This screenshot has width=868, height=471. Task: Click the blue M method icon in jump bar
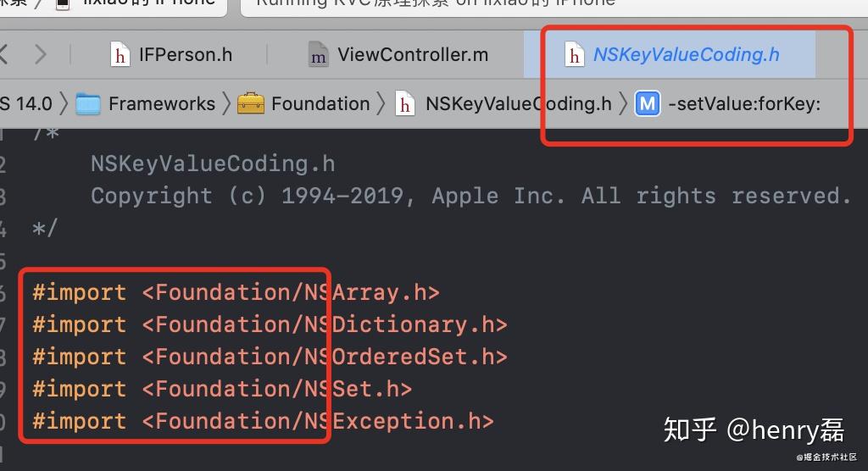(648, 103)
